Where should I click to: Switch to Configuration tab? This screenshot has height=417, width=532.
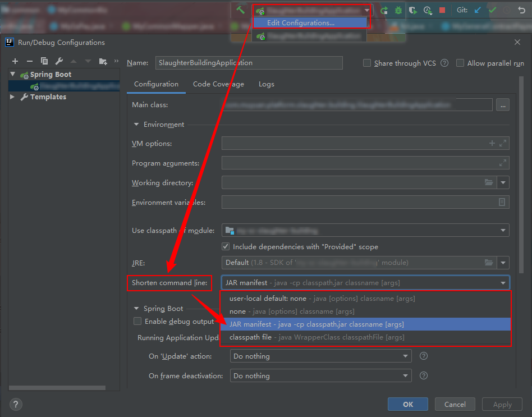(x=156, y=84)
